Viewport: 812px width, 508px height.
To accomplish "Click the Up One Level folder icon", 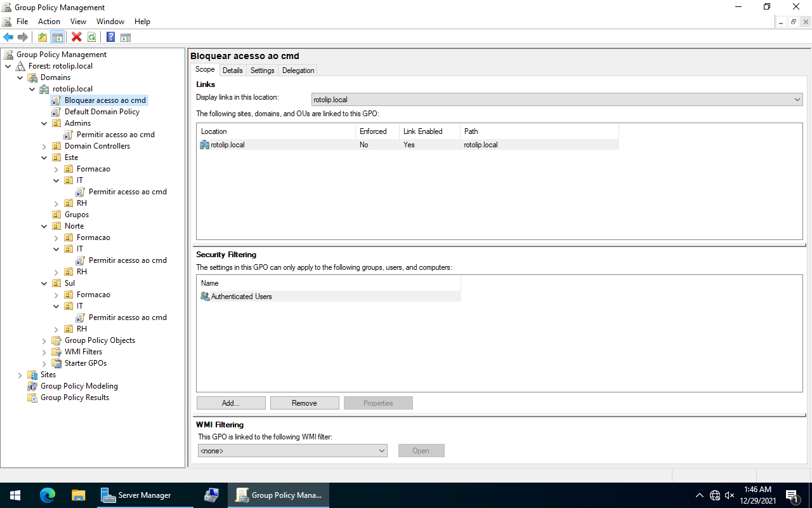I will pos(43,37).
